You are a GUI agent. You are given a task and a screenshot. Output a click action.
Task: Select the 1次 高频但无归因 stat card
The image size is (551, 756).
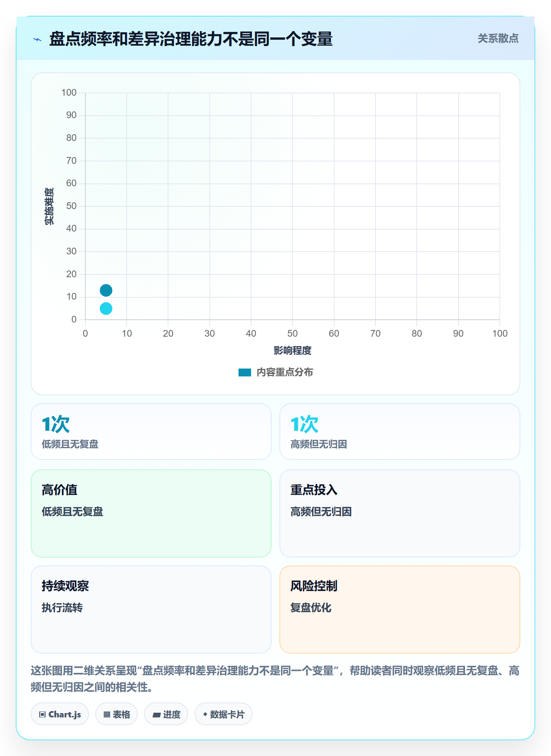click(x=400, y=432)
